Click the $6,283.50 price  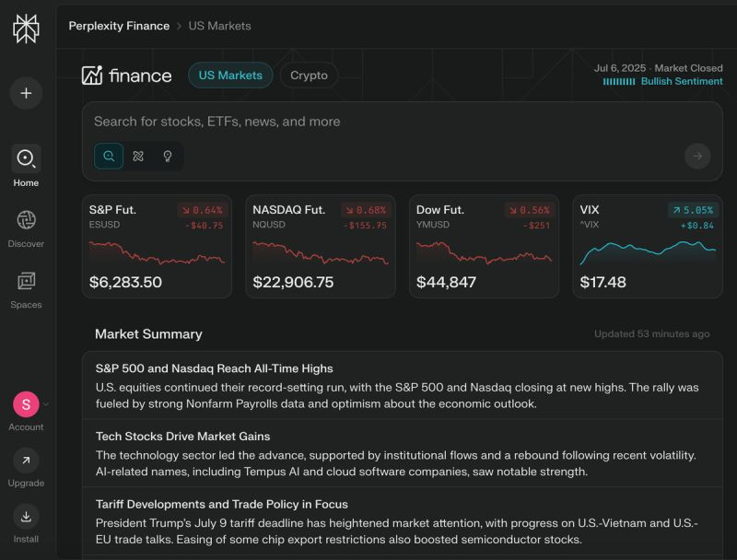click(x=125, y=282)
